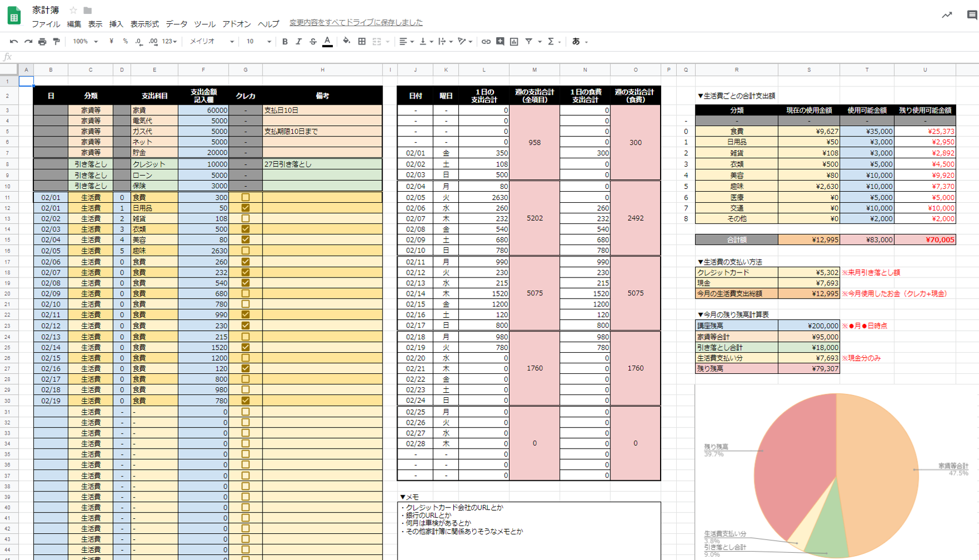The width and height of the screenshot is (979, 560).
Task: Toggle bold formatting
Action: (x=285, y=42)
